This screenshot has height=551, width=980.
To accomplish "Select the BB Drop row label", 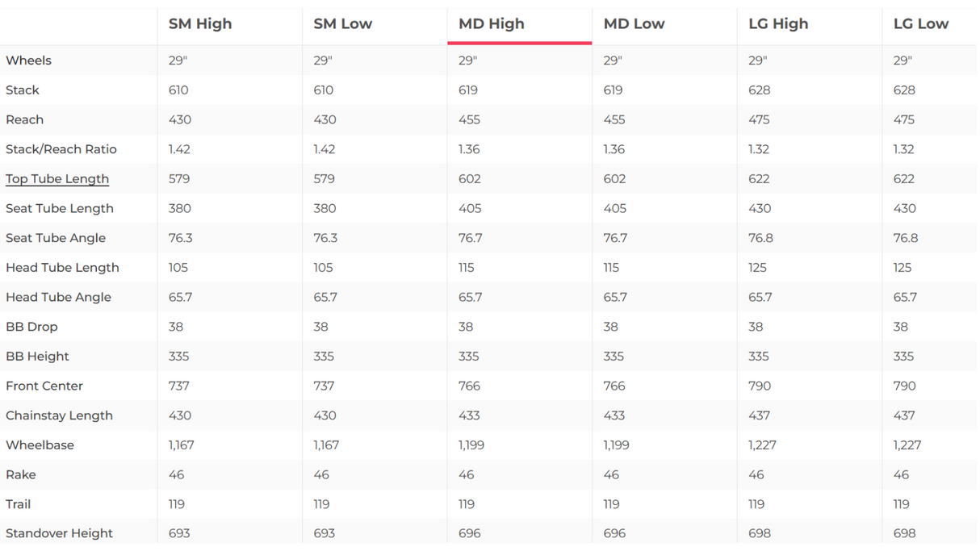I will tap(31, 327).
